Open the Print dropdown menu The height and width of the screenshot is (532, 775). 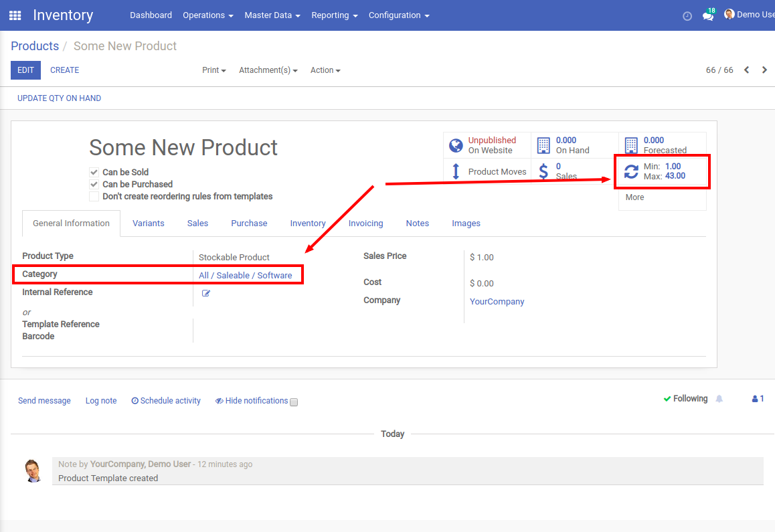[213, 70]
